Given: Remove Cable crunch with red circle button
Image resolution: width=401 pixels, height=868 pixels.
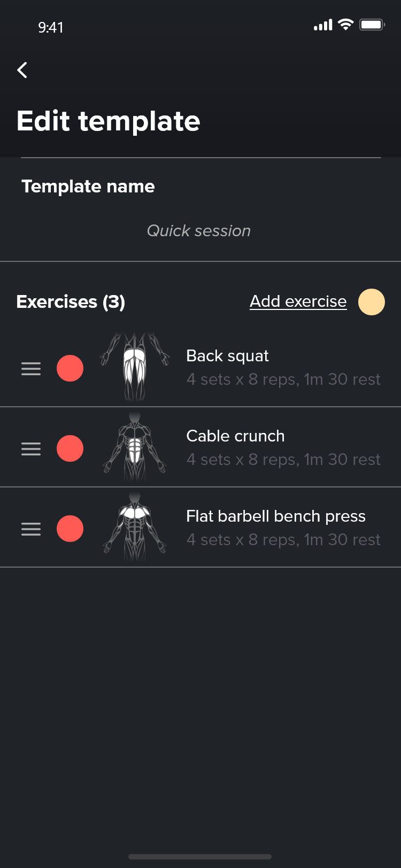Looking at the screenshot, I should click(x=70, y=448).
